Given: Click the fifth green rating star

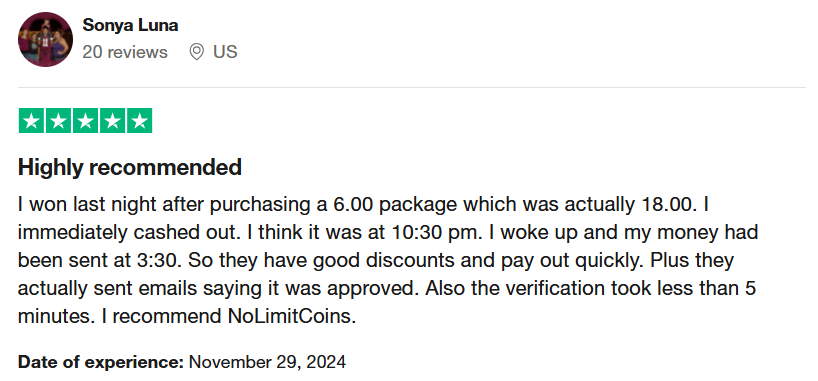Looking at the screenshot, I should (x=140, y=121).
